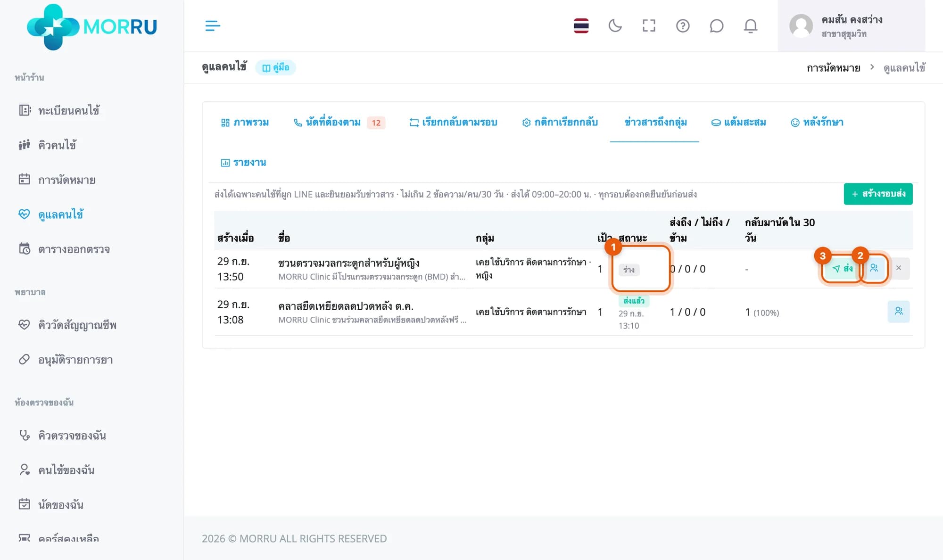The width and height of the screenshot is (943, 560).
Task: Switch to dark mode moon icon
Action: 615,26
